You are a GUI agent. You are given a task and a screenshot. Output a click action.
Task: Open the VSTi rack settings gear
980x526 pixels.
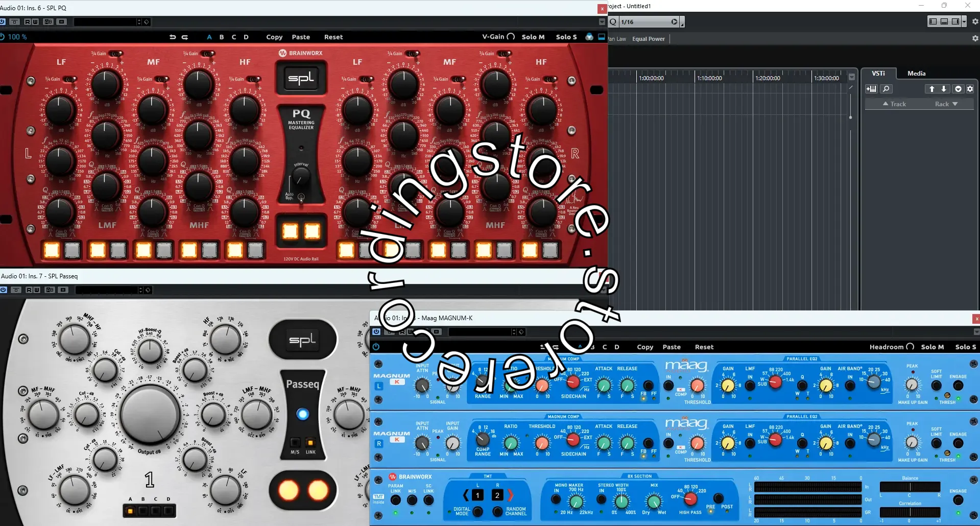click(x=970, y=89)
